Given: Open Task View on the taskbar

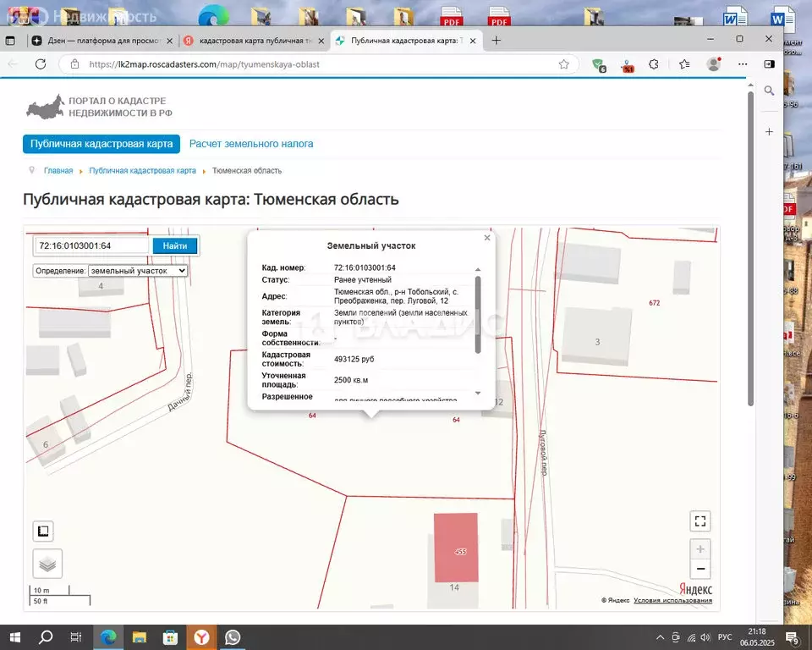Looking at the screenshot, I should (x=76, y=637).
